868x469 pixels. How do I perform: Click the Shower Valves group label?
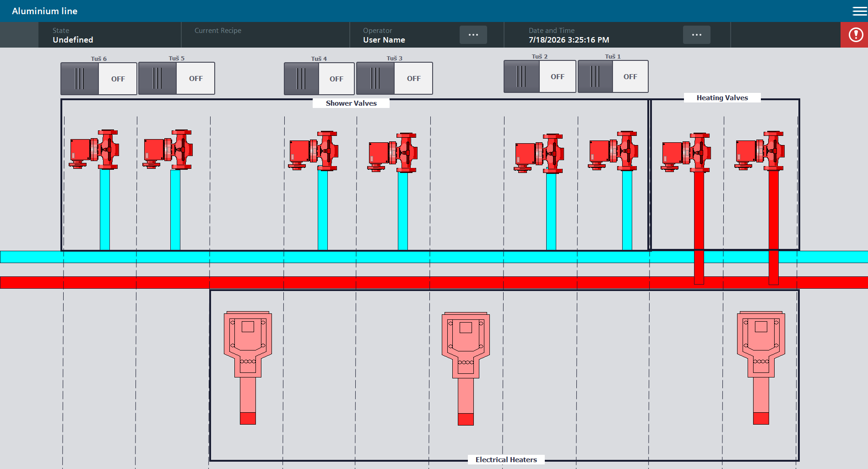tap(351, 103)
